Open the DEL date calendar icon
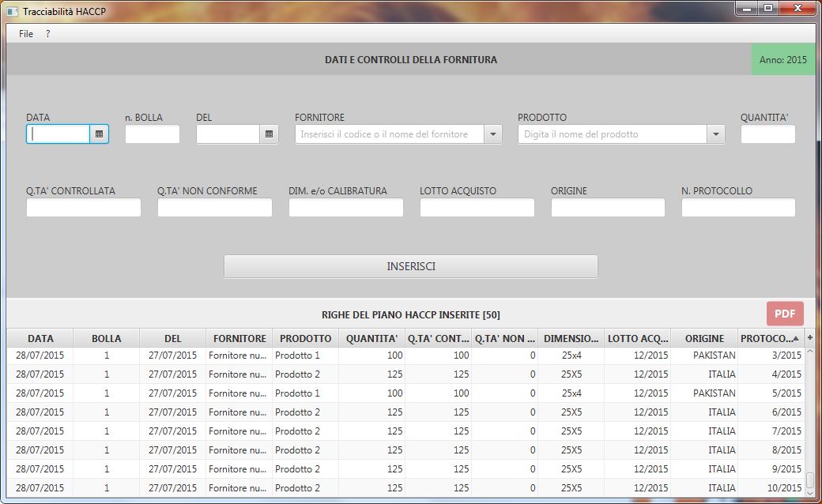Screen dimensions: 822x504 tap(269, 134)
